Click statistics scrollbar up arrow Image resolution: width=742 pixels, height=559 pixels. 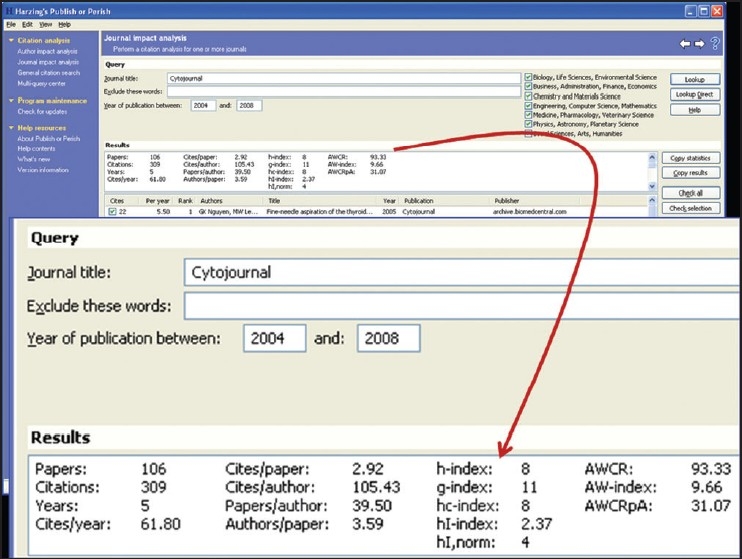pos(652,158)
